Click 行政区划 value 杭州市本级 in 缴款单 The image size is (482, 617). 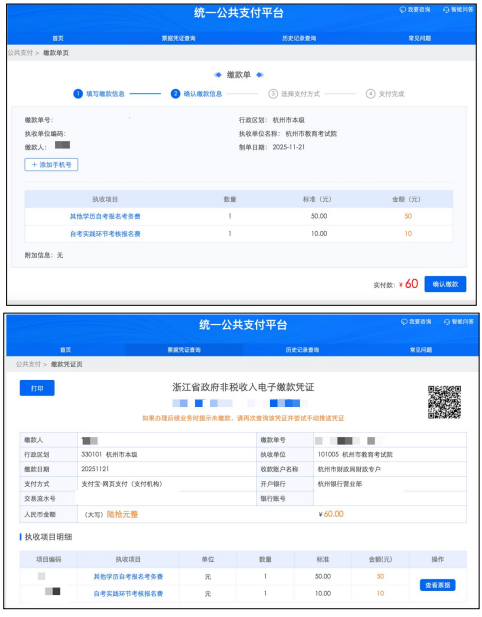[x=289, y=120]
